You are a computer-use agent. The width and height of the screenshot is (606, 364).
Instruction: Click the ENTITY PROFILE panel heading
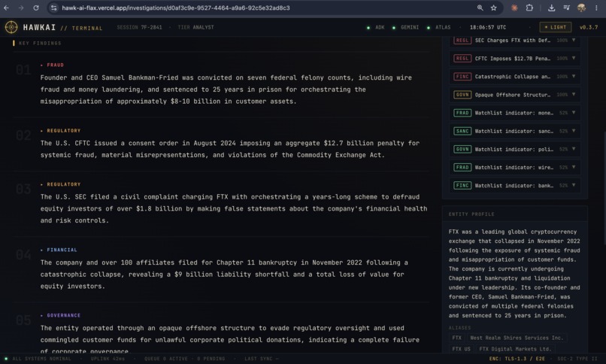tap(471, 214)
